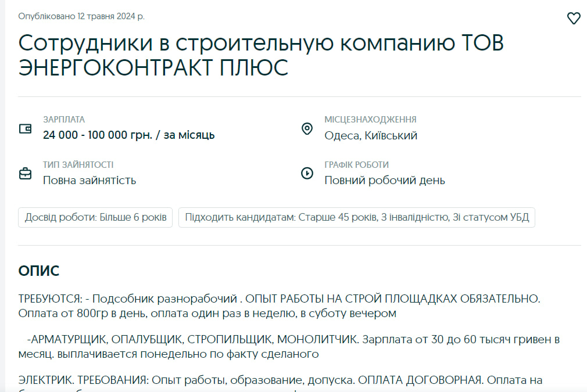Click the map marker icon under МІСЦЕЗНАХОДЖЕННЯ

click(x=307, y=129)
